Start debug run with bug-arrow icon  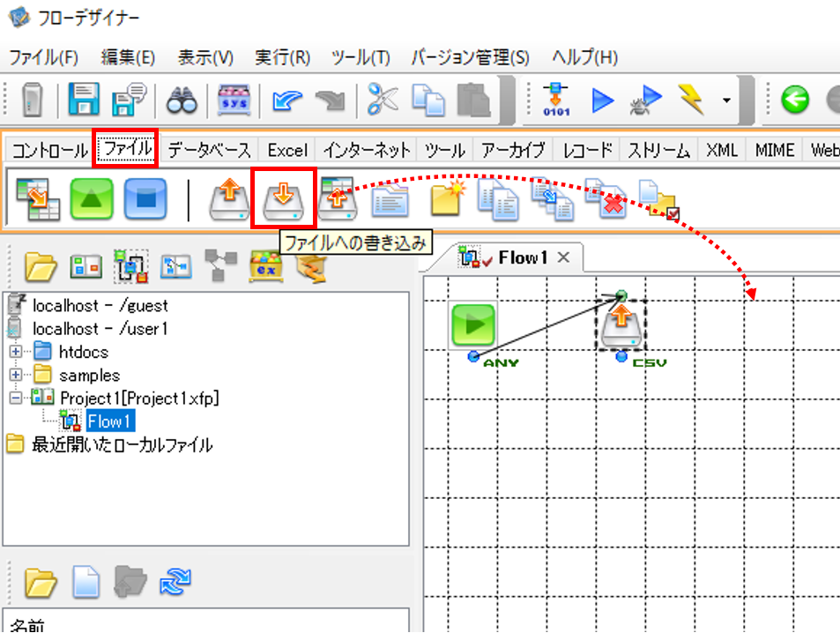point(646,100)
